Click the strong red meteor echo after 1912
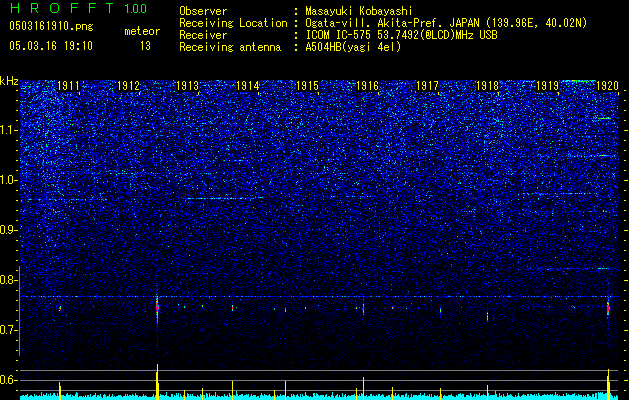The height and width of the screenshot is (400, 629). pos(157,308)
